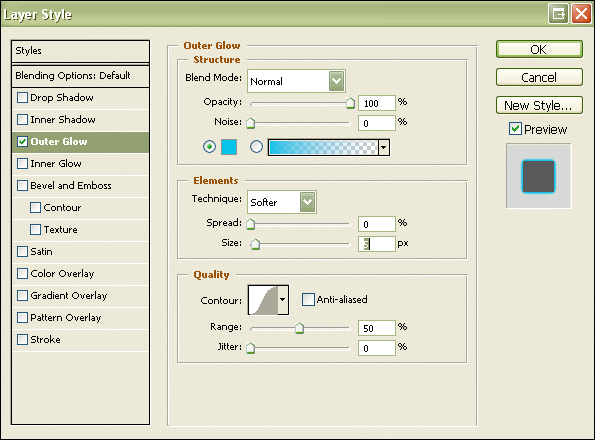Click the Size px input field
Viewport: 595px width, 440px height.
376,244
